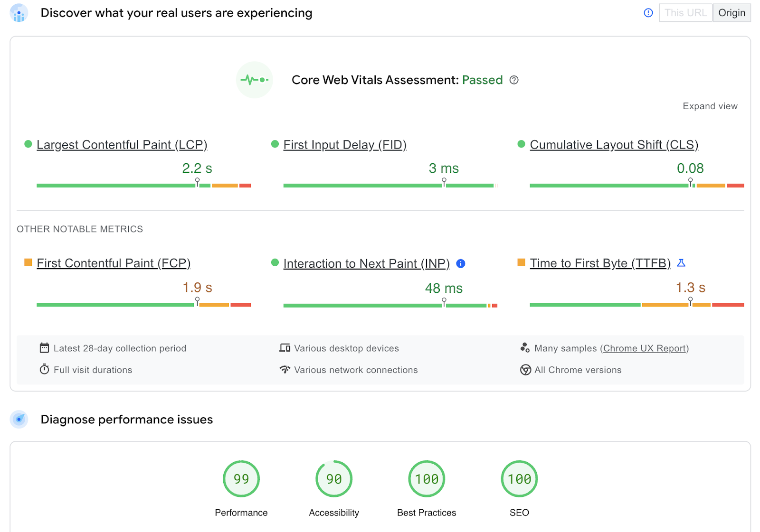Switch to the This URL view
The width and height of the screenshot is (760, 532).
click(x=685, y=13)
